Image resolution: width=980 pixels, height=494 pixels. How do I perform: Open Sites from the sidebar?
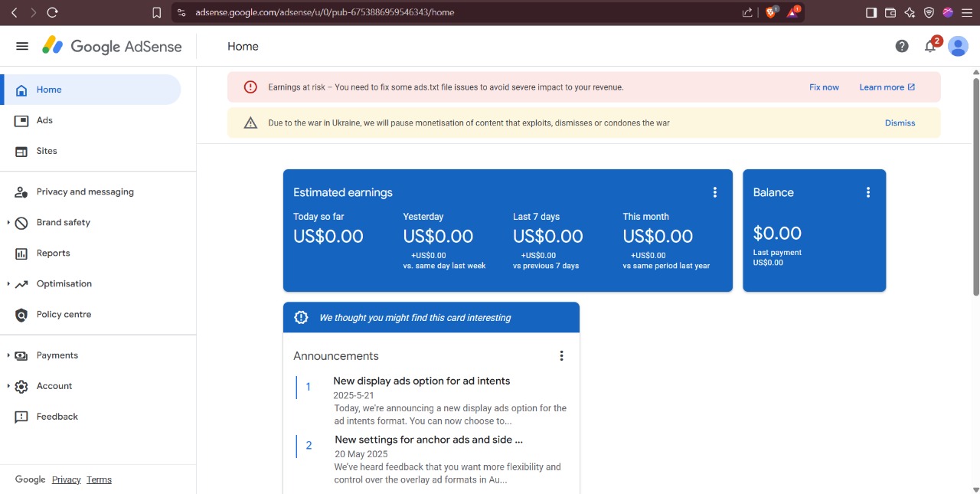90,151
